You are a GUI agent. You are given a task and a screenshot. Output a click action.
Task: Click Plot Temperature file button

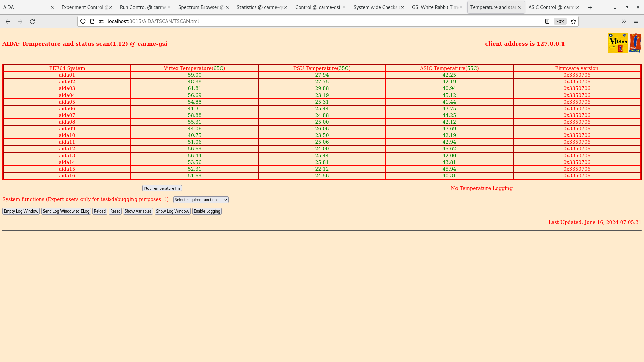coord(162,188)
